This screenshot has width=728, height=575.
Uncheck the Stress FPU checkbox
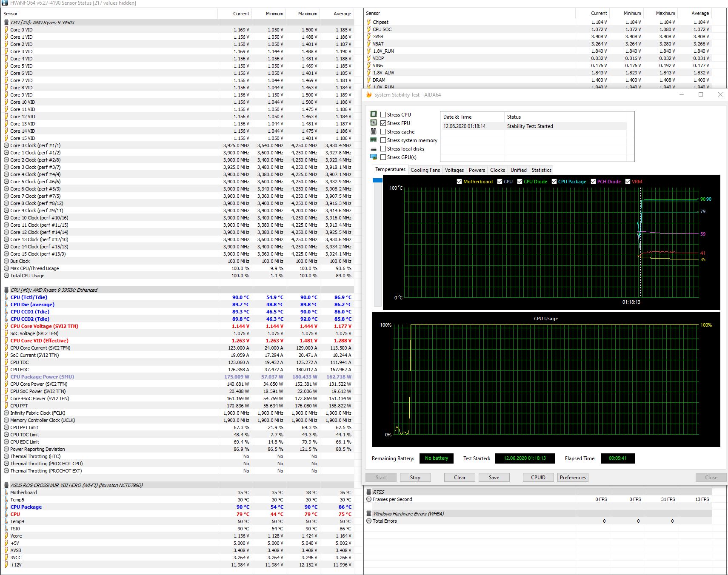[383, 123]
